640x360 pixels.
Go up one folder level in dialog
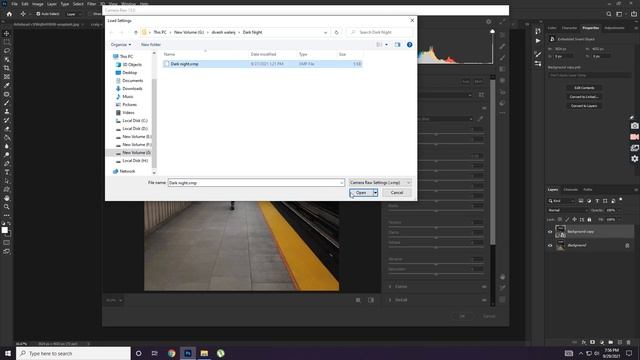click(136, 32)
